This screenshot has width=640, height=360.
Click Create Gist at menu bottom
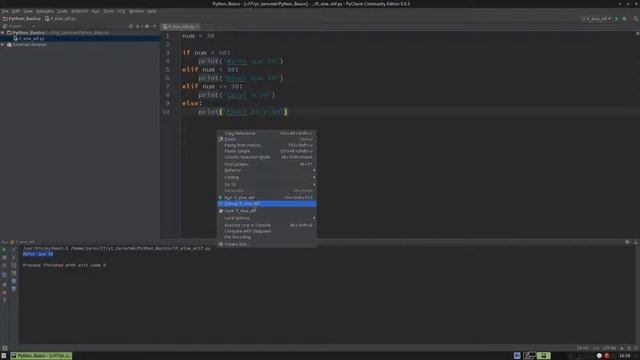[267, 244]
